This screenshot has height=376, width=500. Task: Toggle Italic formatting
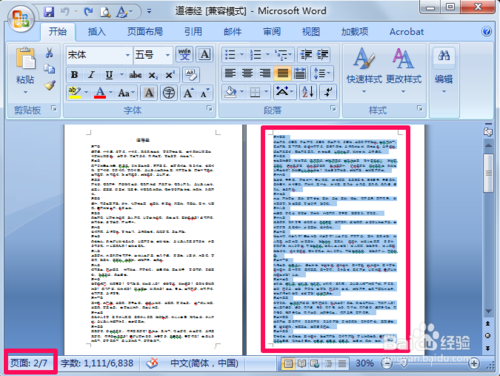92,75
